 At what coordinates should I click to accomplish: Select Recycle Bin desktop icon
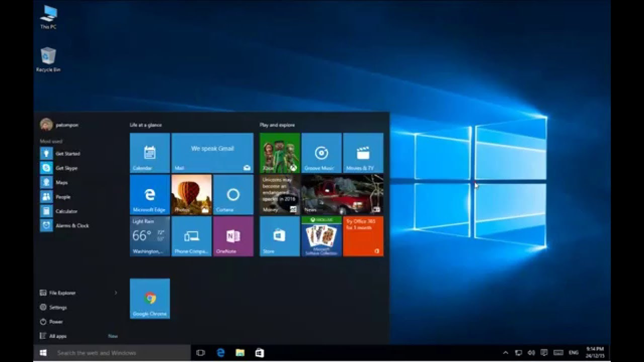click(48, 60)
